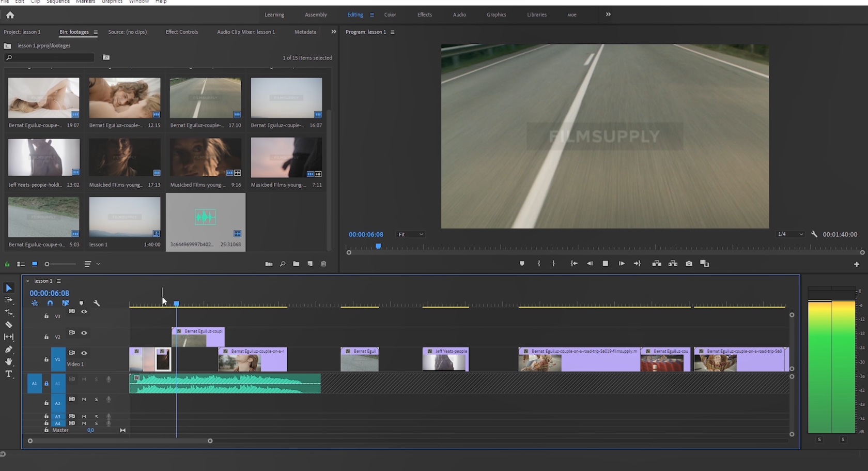Toggle track output for V1
Image resolution: width=868 pixels, height=471 pixels.
(x=84, y=353)
